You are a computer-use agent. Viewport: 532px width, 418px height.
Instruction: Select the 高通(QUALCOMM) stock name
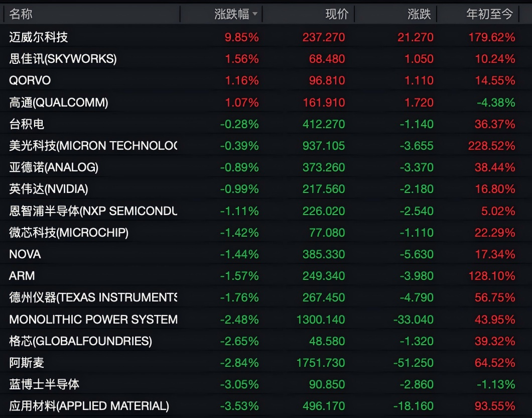point(59,102)
